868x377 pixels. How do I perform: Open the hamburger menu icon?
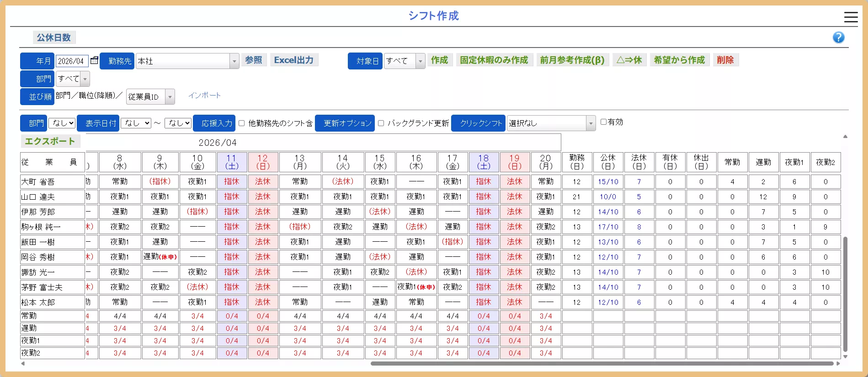pyautogui.click(x=851, y=17)
